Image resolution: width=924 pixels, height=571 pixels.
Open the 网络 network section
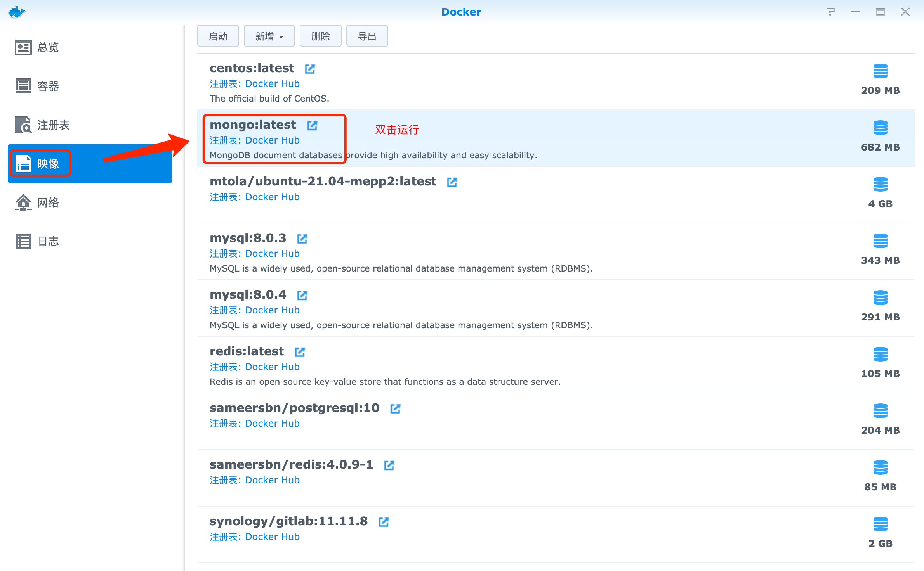(x=47, y=202)
